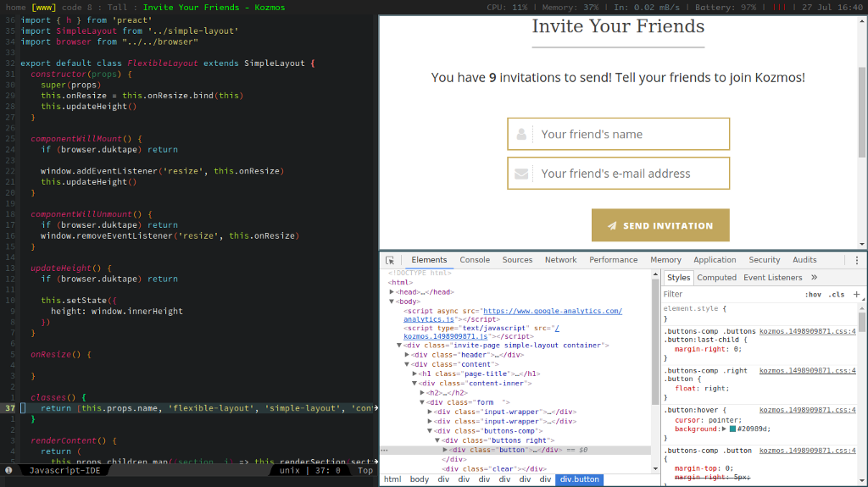Collapse div content-inner node
Image resolution: width=868 pixels, height=487 pixels.
[x=415, y=383]
